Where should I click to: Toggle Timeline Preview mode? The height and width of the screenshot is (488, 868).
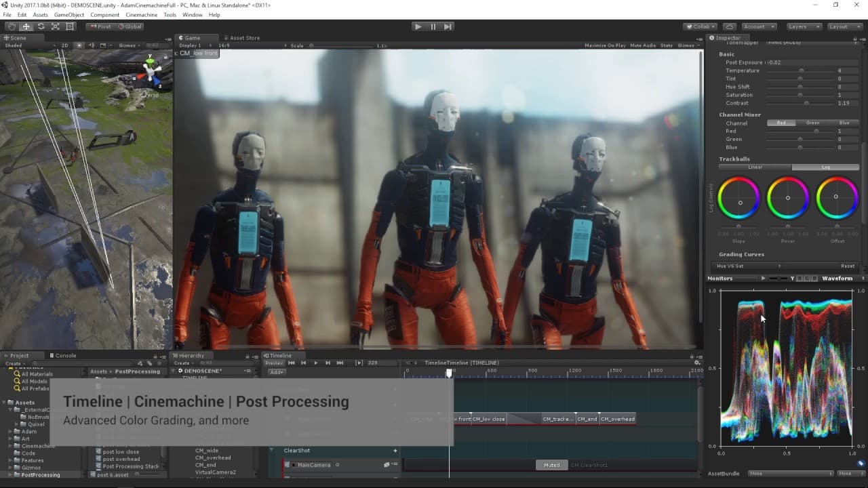pyautogui.click(x=274, y=363)
